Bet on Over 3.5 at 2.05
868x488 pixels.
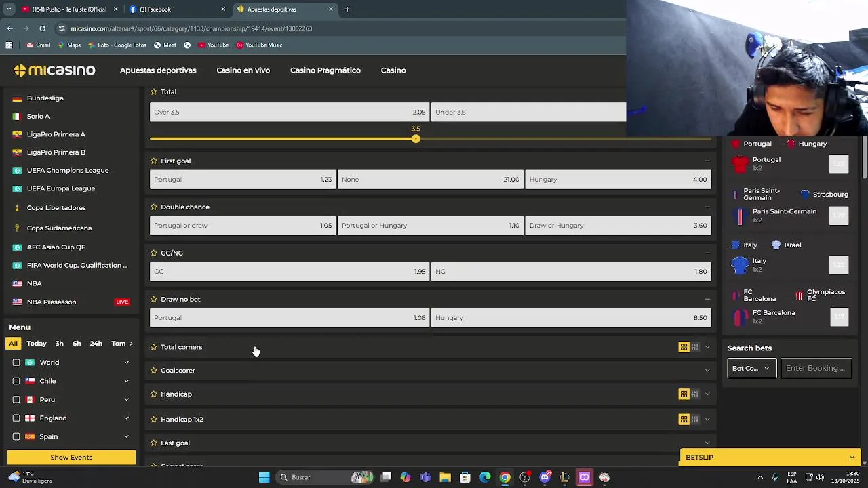[290, 112]
